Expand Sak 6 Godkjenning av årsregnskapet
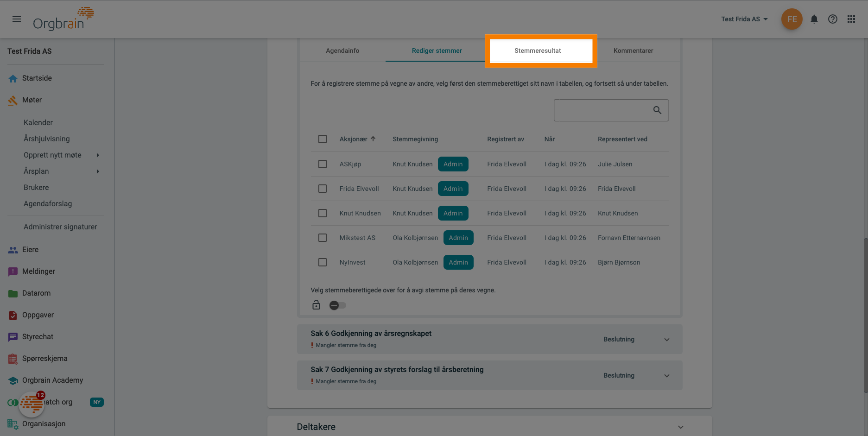Viewport: 868px width, 436px height. point(666,340)
